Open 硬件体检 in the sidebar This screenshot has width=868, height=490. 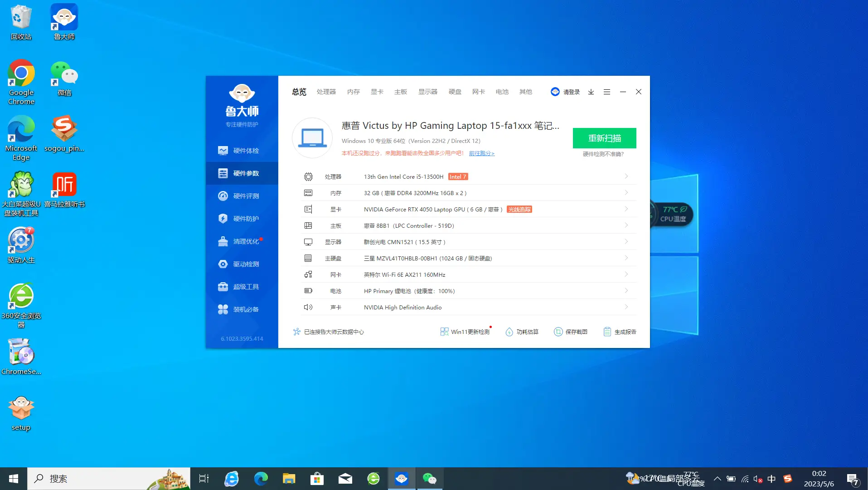click(x=242, y=151)
